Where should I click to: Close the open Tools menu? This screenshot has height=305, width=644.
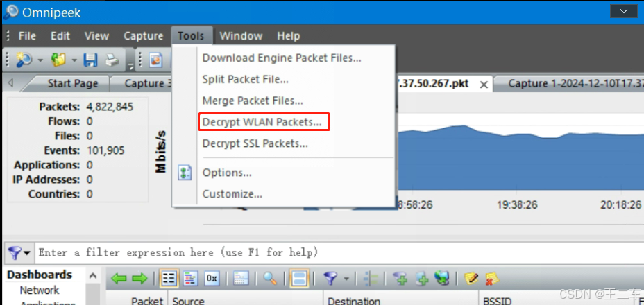191,36
